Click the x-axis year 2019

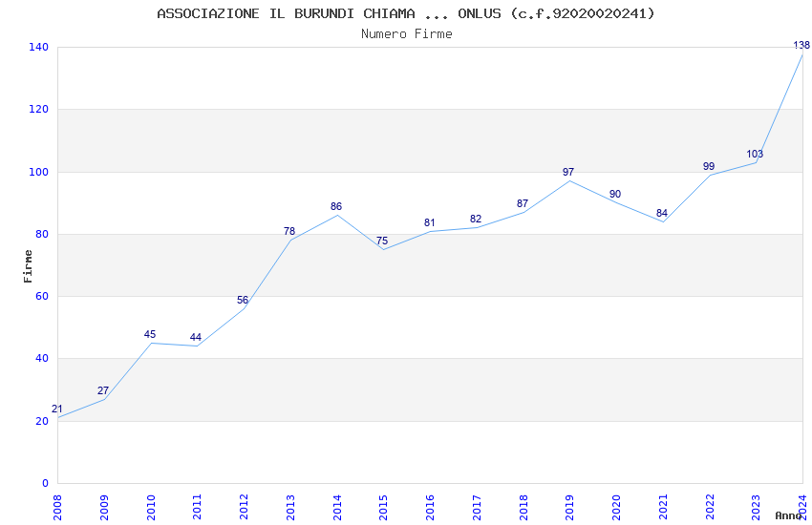[570, 507]
